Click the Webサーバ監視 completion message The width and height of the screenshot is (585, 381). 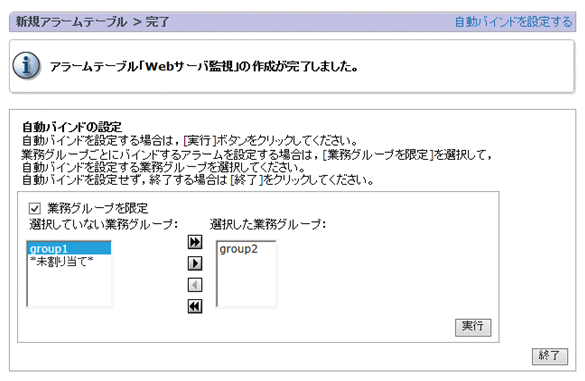coord(204,67)
